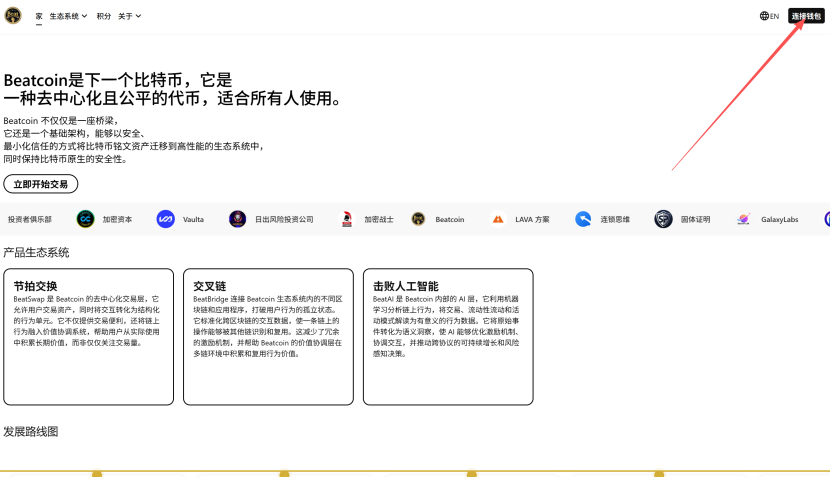Viewport: 830px width, 477px height.
Task: Click the 加密资本 text label
Action: (118, 219)
